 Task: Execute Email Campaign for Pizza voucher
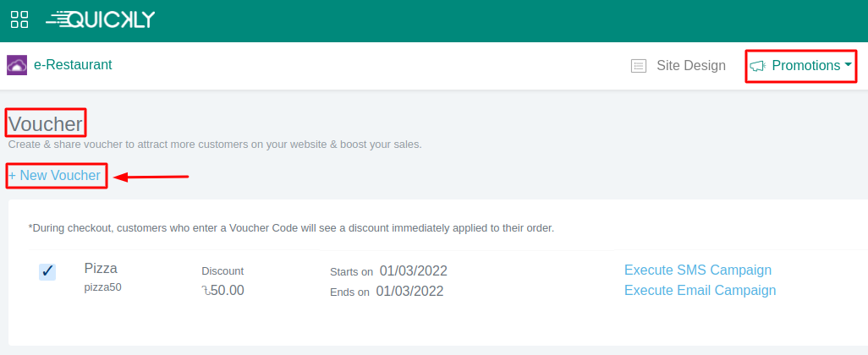click(x=700, y=291)
